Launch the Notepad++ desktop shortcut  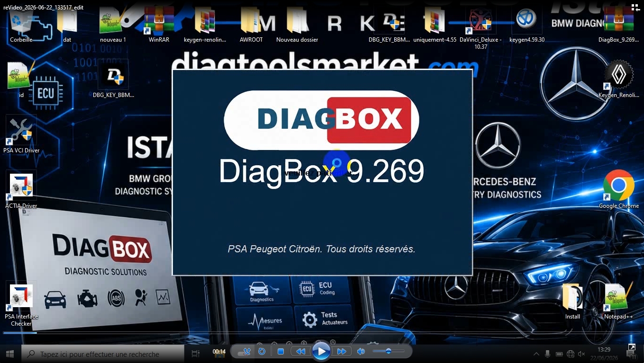click(618, 301)
